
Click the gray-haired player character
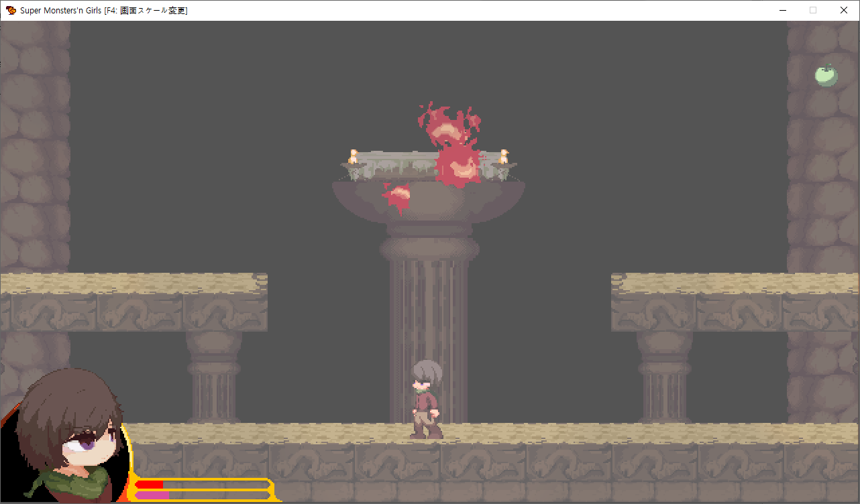pos(426,400)
